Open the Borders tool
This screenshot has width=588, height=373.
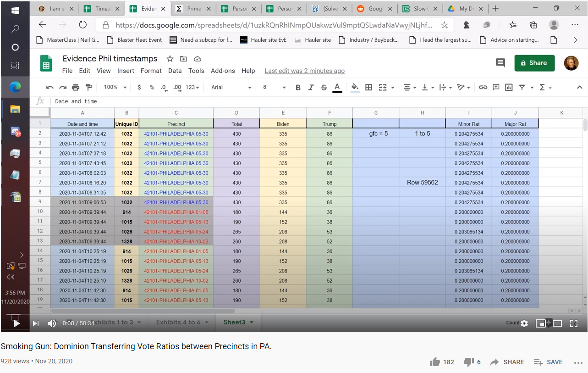coord(368,87)
